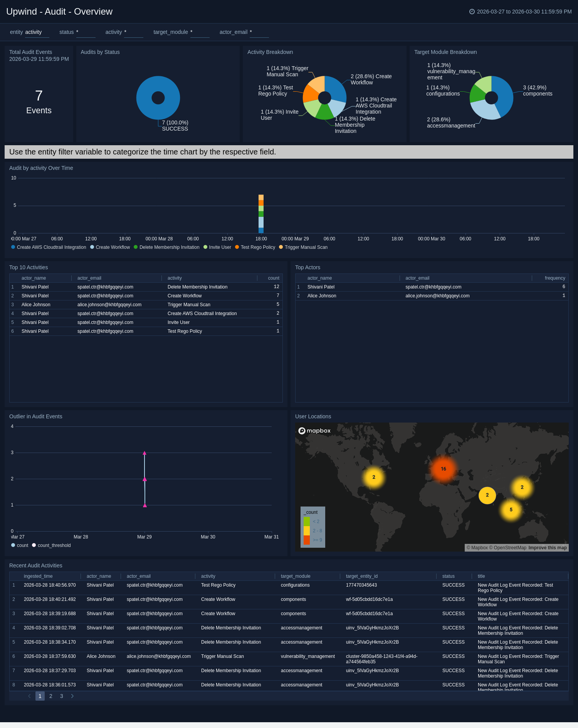Viewport: 578px width, 728px height.
Task: Click the top pink outlier triangle marker
Action: 144,453
